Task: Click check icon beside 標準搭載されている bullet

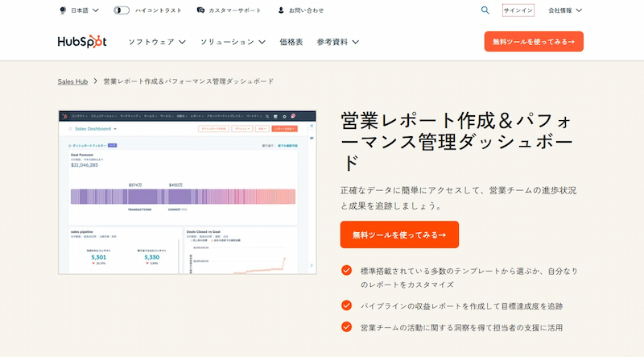Action: tap(347, 270)
